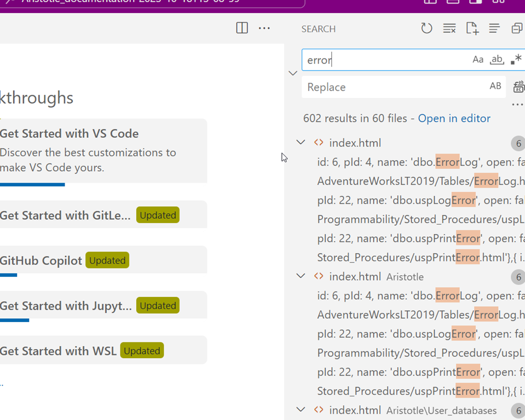Refresh the search results
The image size is (525, 420).
click(x=426, y=28)
